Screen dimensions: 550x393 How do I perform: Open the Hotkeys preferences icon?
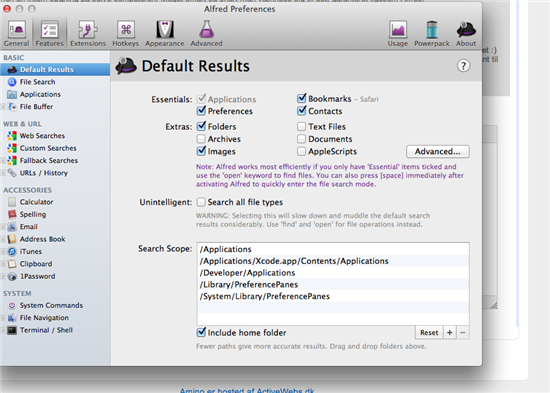(x=126, y=34)
